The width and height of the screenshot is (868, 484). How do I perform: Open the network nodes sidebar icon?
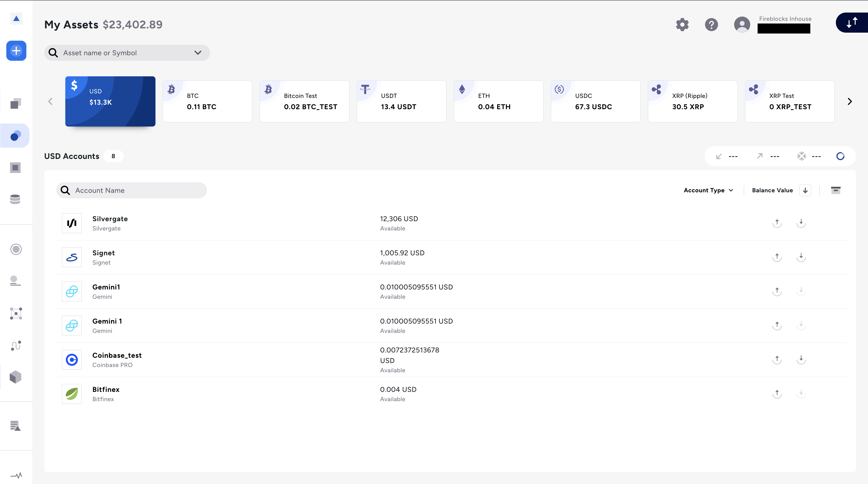(16, 314)
